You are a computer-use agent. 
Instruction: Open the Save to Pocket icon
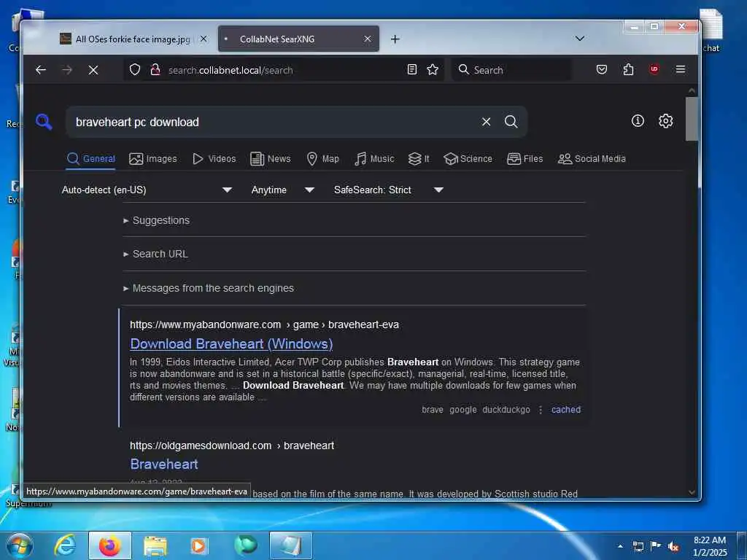tap(602, 70)
